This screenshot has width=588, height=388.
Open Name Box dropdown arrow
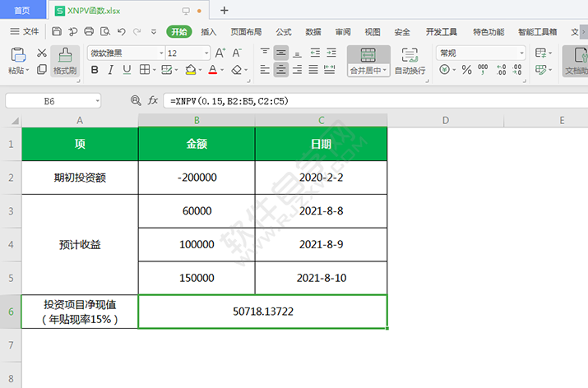tap(98, 101)
